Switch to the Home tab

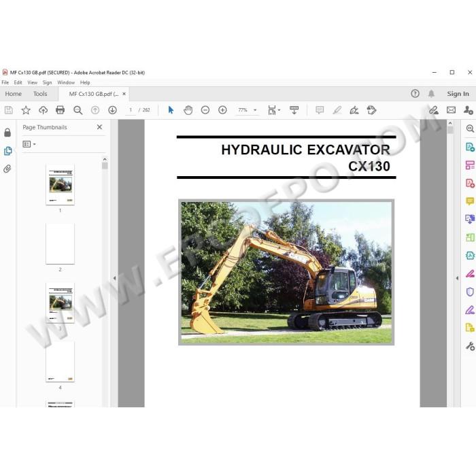point(14,94)
